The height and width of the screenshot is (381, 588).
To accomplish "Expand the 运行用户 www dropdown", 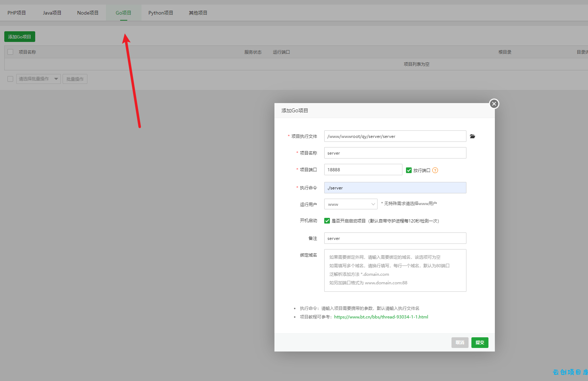I will pyautogui.click(x=351, y=204).
